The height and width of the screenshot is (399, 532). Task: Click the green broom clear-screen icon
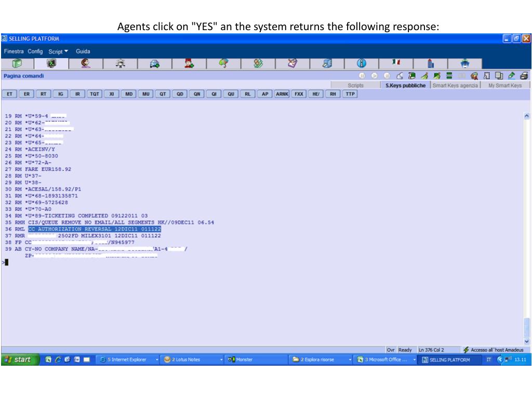click(x=424, y=76)
